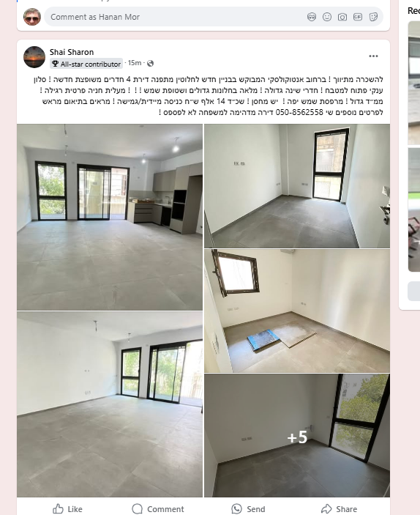The width and height of the screenshot is (420, 515).
Task: Open the living room with kitchen photo
Action: pyautogui.click(x=110, y=217)
